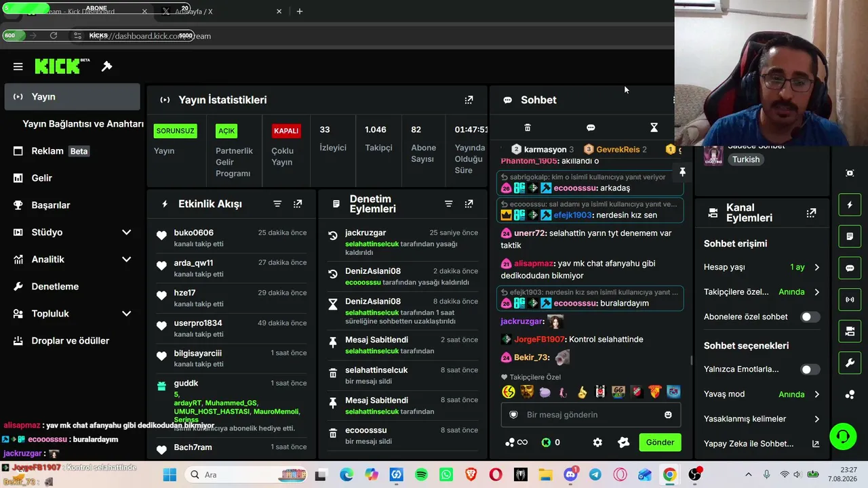Screen dimensions: 868x488
Task: Select Yayın in the sidebar
Action: coord(72,97)
